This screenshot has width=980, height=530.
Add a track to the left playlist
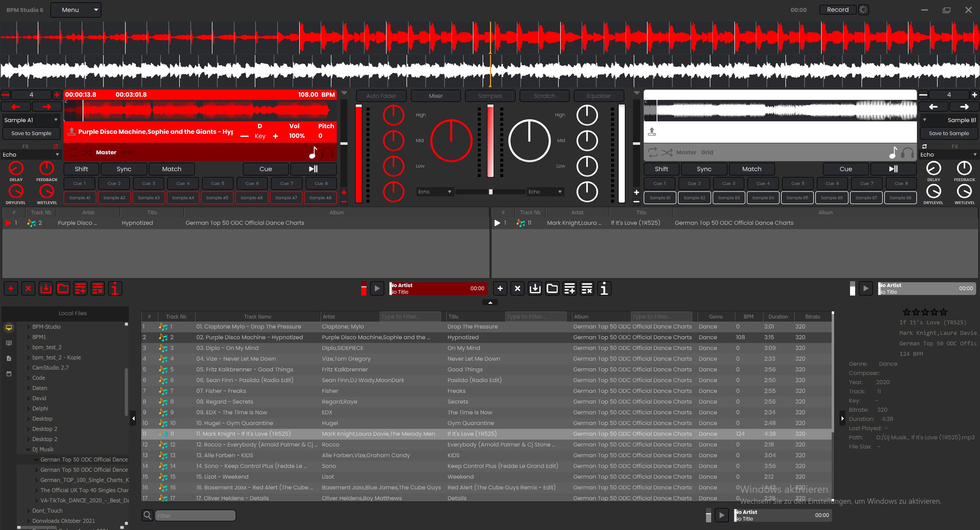click(11, 288)
